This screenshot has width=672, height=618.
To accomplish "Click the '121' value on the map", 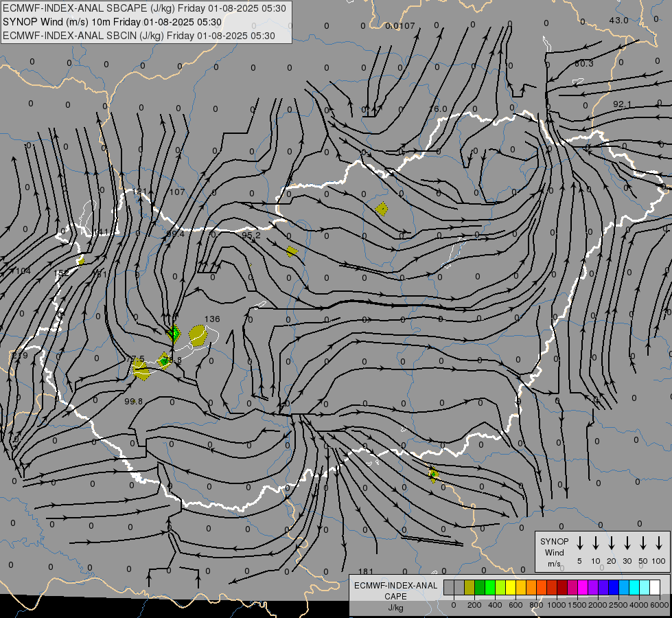I will pos(140,192).
